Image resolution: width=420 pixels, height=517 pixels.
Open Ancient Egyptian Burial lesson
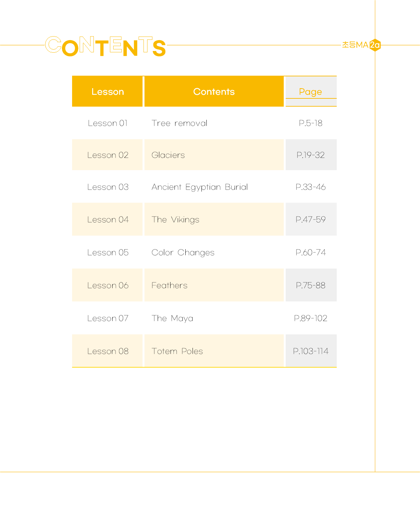[199, 187]
